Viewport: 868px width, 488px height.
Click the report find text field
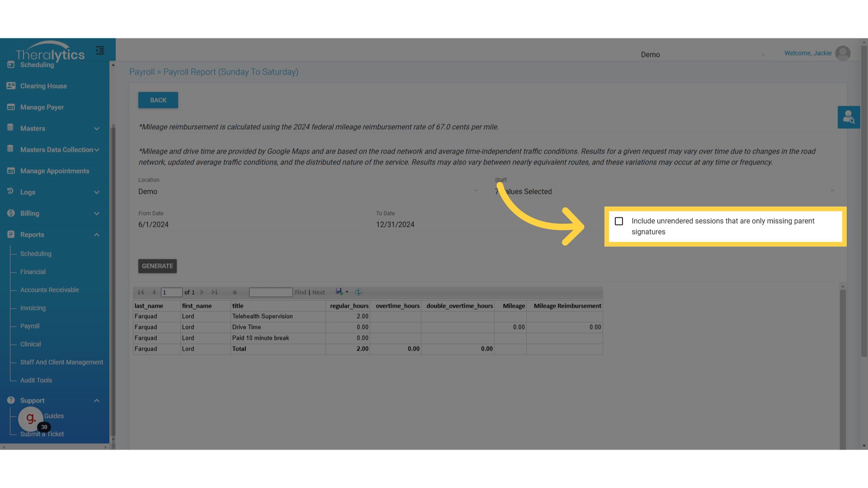pyautogui.click(x=271, y=292)
